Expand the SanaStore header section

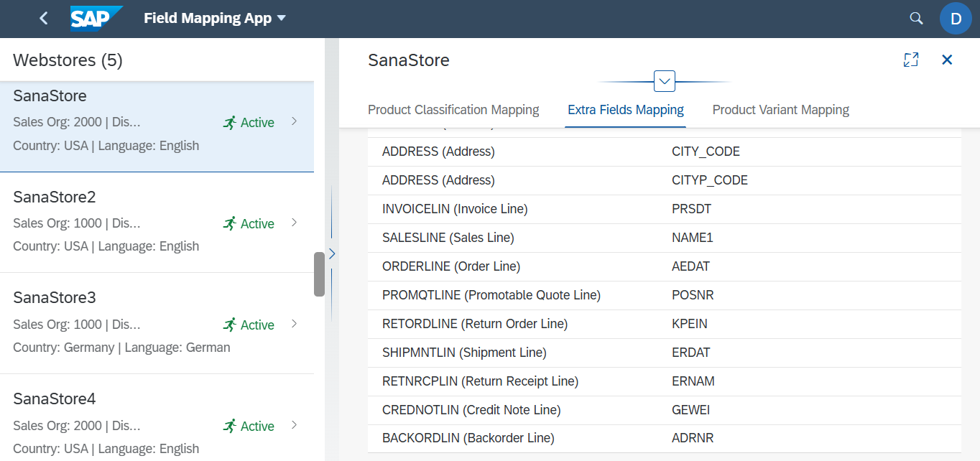pyautogui.click(x=665, y=82)
